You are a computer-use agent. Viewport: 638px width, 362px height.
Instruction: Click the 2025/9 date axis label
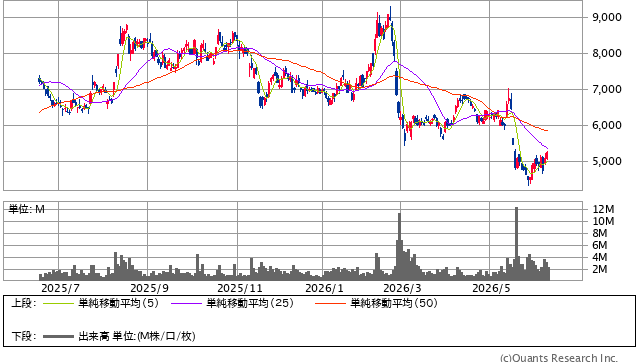pyautogui.click(x=149, y=288)
